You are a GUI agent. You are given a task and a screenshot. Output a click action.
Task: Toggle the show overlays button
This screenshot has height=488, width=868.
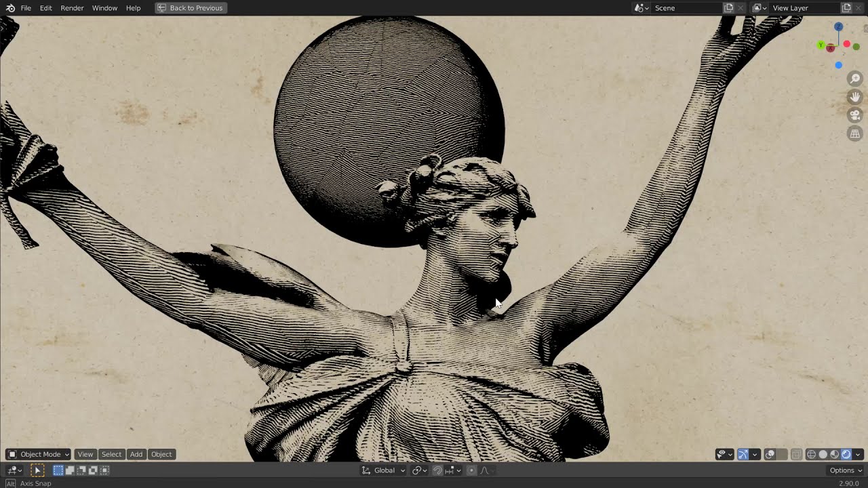point(770,454)
